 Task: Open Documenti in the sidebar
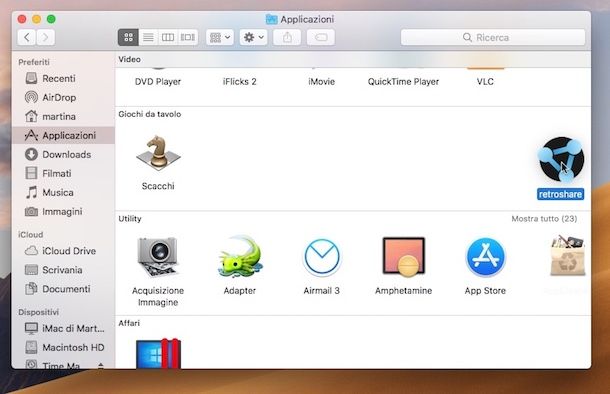coord(63,289)
